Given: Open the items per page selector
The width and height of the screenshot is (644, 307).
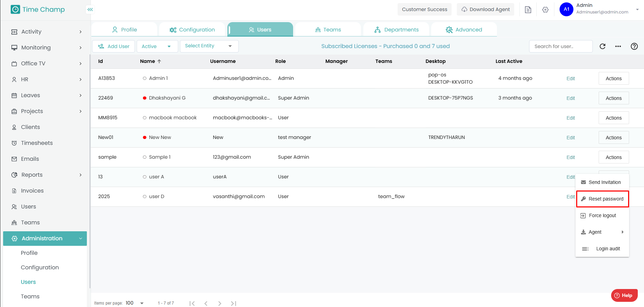Looking at the screenshot, I should pos(135,303).
